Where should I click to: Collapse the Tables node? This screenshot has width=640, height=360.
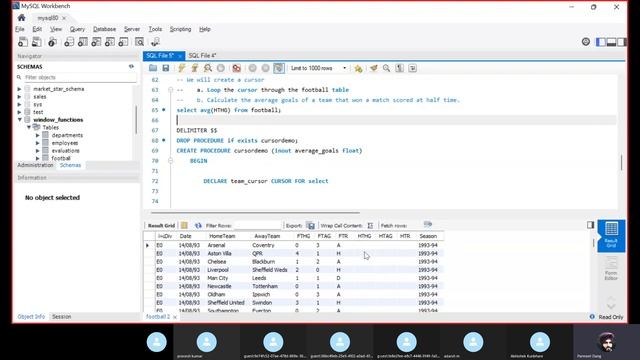click(x=29, y=127)
